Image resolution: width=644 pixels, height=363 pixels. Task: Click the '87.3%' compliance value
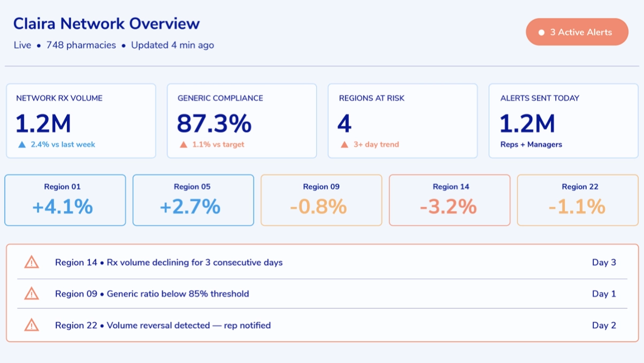click(214, 123)
